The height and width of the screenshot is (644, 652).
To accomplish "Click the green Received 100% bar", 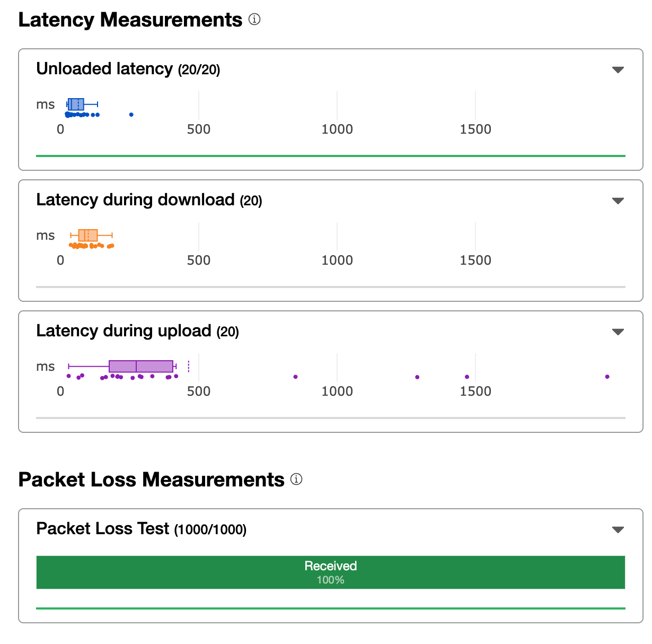I will point(331,572).
